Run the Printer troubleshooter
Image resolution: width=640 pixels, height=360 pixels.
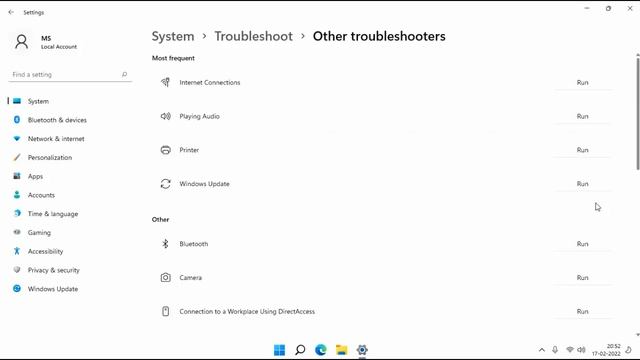pyautogui.click(x=582, y=150)
